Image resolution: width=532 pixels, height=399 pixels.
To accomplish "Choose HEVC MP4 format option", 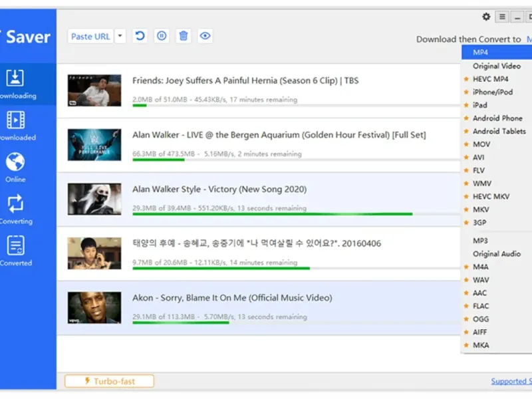I will pyautogui.click(x=497, y=79).
